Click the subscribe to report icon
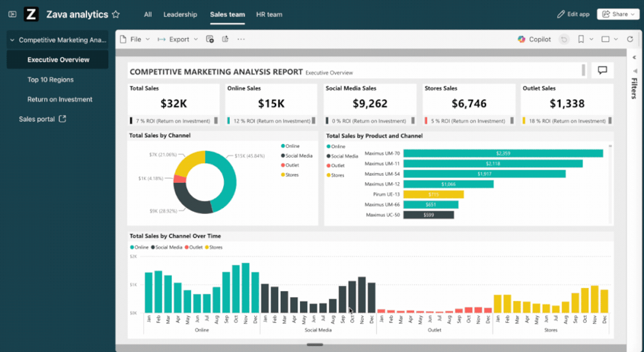The height and width of the screenshot is (352, 644). coord(210,40)
